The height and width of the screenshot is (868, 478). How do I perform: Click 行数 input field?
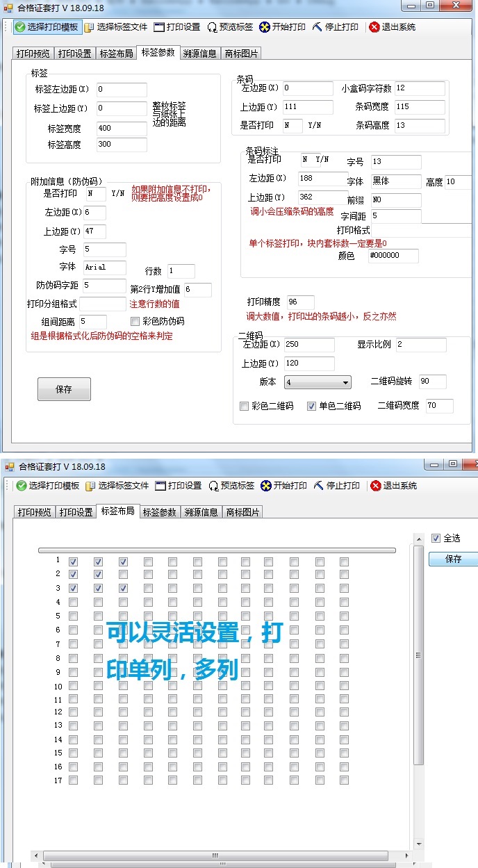[181, 271]
